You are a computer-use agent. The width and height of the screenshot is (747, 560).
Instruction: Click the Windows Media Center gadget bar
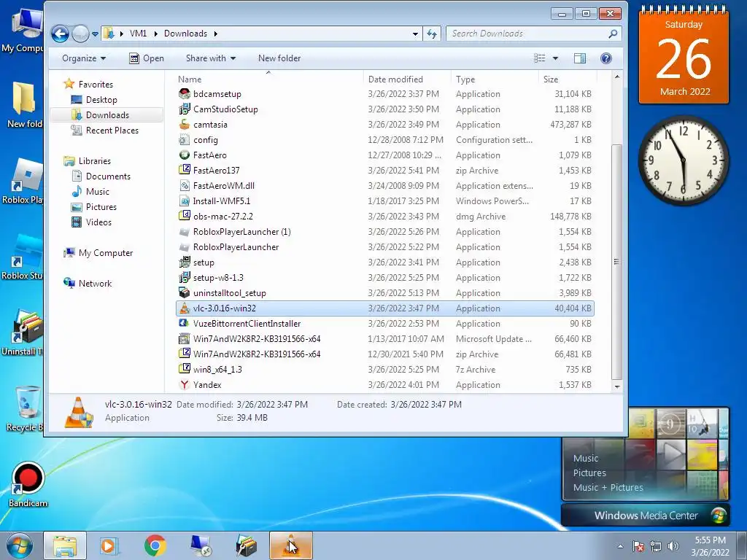646,516
